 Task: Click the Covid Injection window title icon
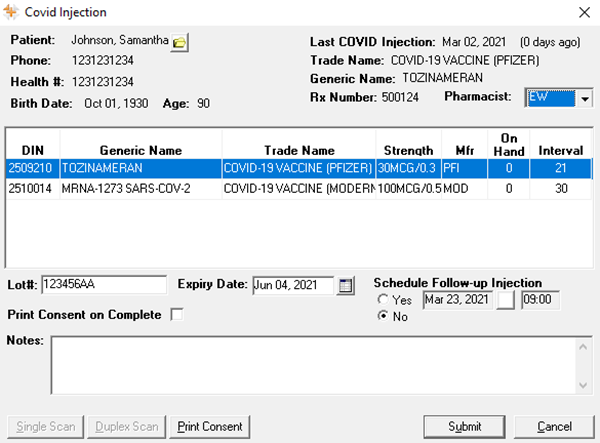[11, 12]
